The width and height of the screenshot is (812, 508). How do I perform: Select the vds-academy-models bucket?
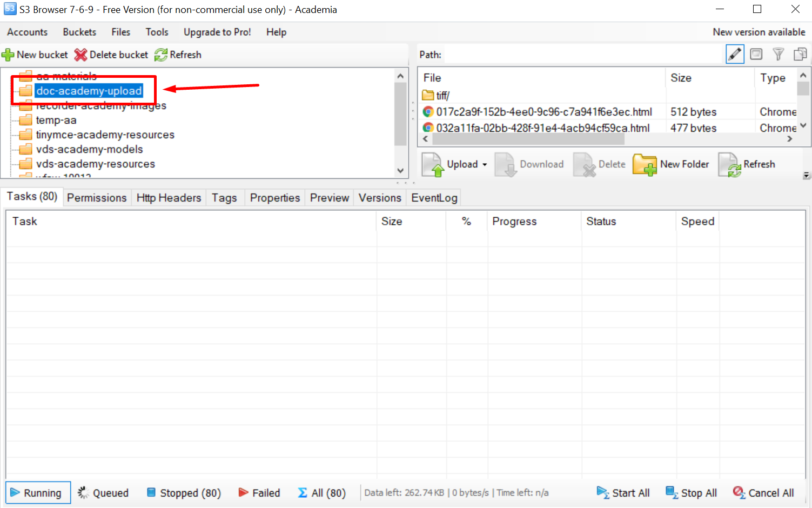pyautogui.click(x=90, y=149)
